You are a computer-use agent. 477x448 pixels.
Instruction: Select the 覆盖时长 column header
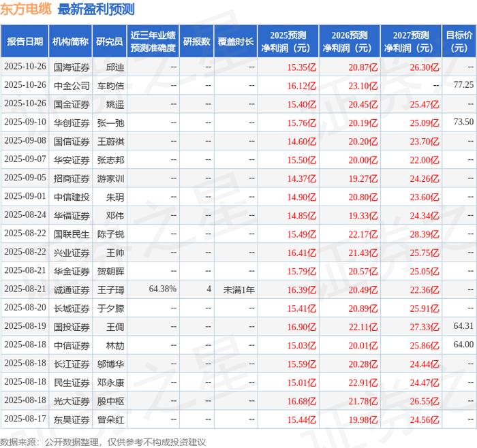coord(236,42)
